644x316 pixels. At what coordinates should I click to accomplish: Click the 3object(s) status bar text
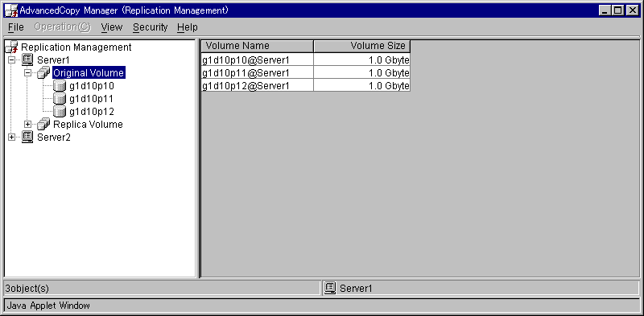point(27,289)
